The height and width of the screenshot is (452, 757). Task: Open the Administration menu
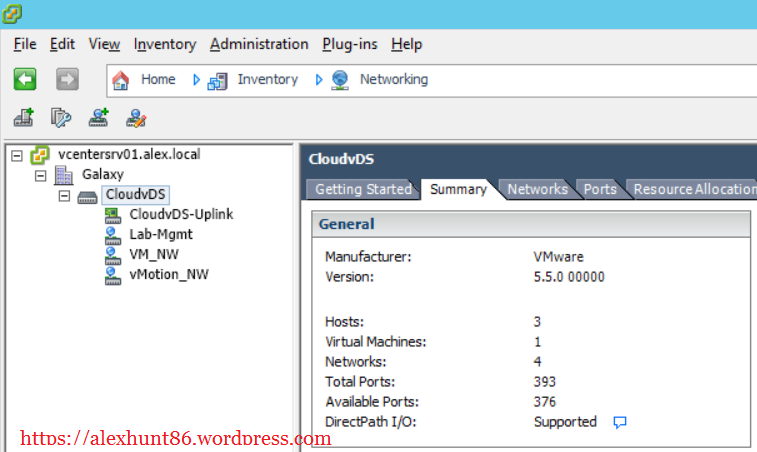click(259, 44)
